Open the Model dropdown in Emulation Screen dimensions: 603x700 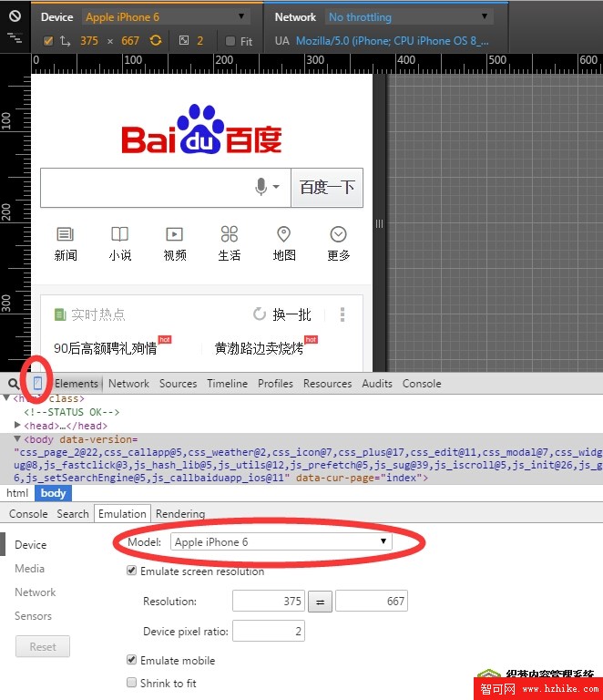[281, 541]
